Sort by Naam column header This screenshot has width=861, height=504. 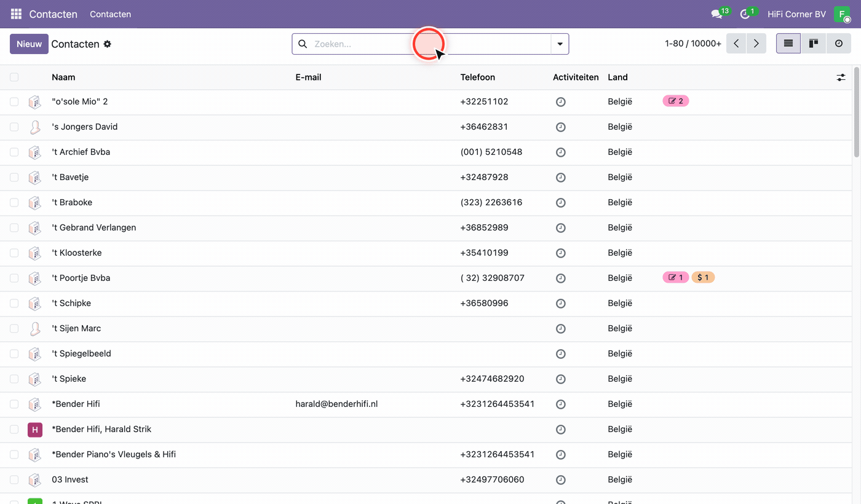63,77
